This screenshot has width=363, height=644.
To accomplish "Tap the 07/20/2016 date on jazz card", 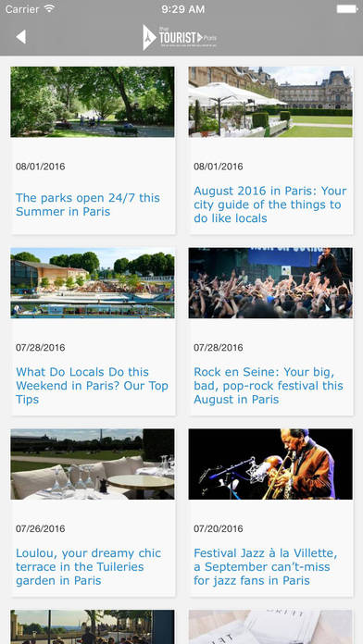I will 219,528.
